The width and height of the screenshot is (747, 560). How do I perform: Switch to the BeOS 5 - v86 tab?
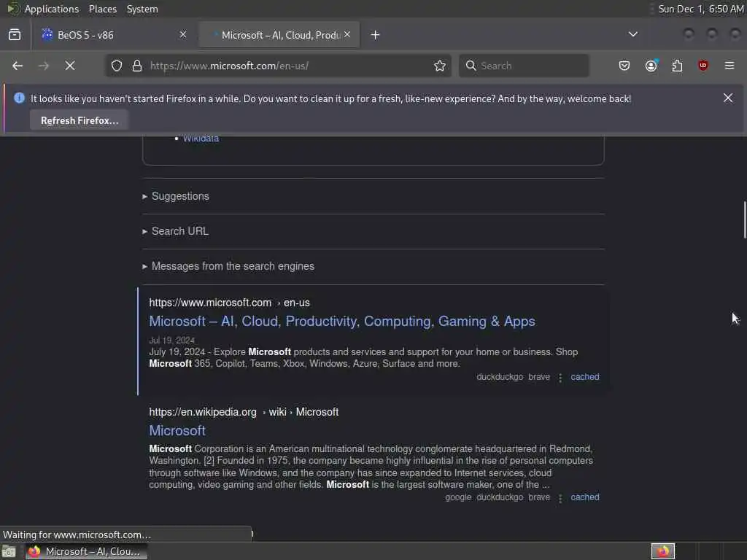pos(112,35)
